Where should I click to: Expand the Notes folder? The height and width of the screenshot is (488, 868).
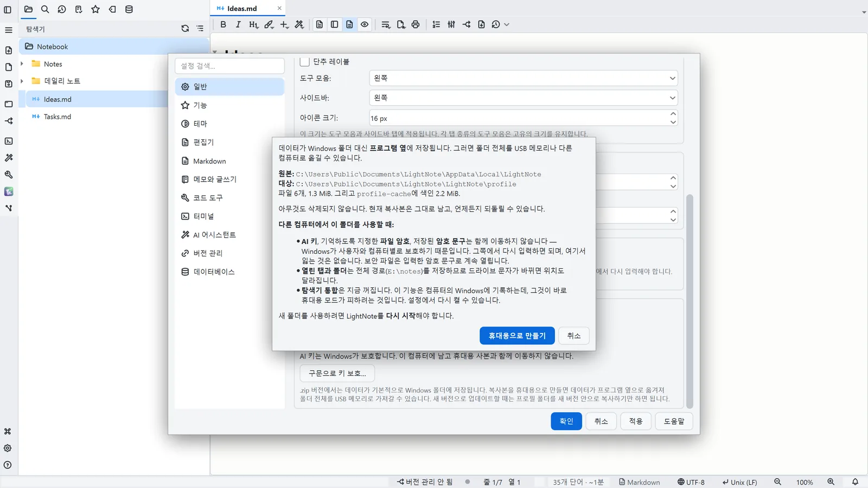[22, 64]
